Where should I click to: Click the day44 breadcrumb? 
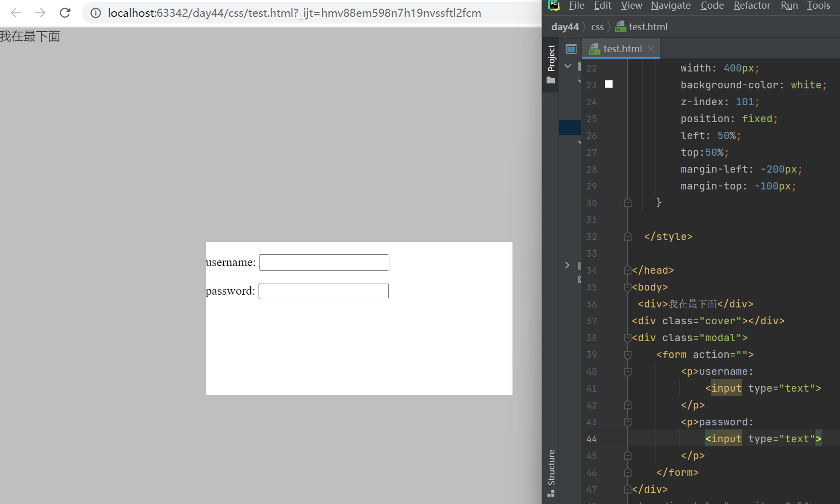(x=565, y=27)
